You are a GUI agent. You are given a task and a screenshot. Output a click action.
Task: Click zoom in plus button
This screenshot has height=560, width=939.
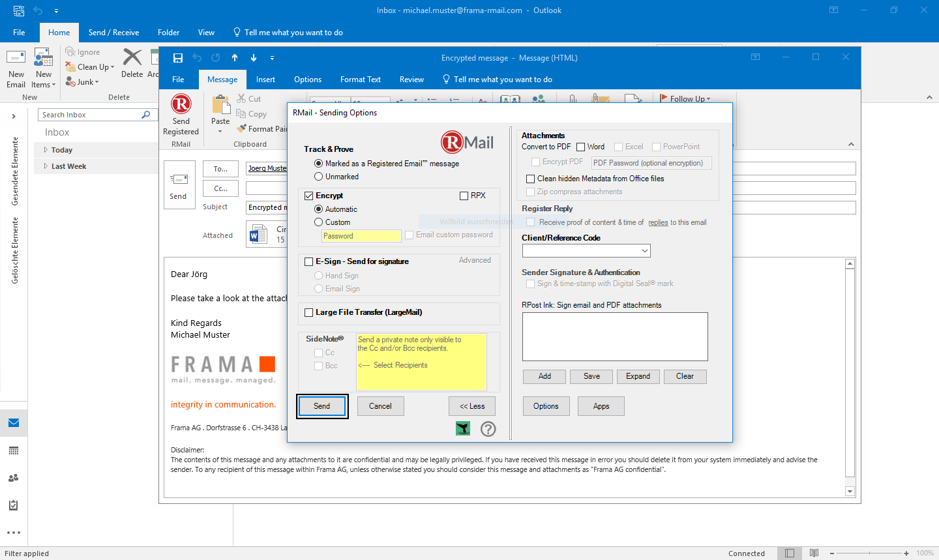tap(906, 553)
